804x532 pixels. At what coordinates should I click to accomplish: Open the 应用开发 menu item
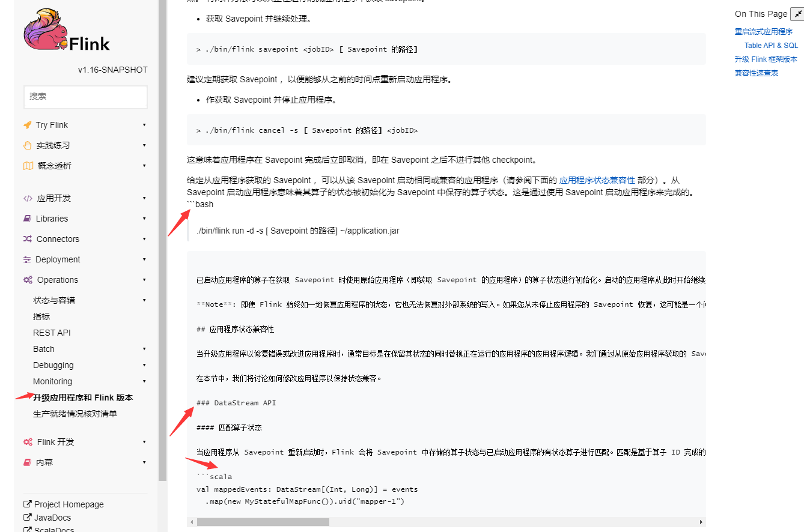pyautogui.click(x=54, y=198)
